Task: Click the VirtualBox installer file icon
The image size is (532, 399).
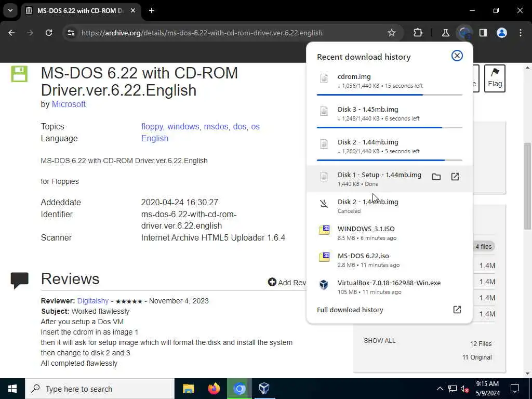Action: pyautogui.click(x=324, y=284)
